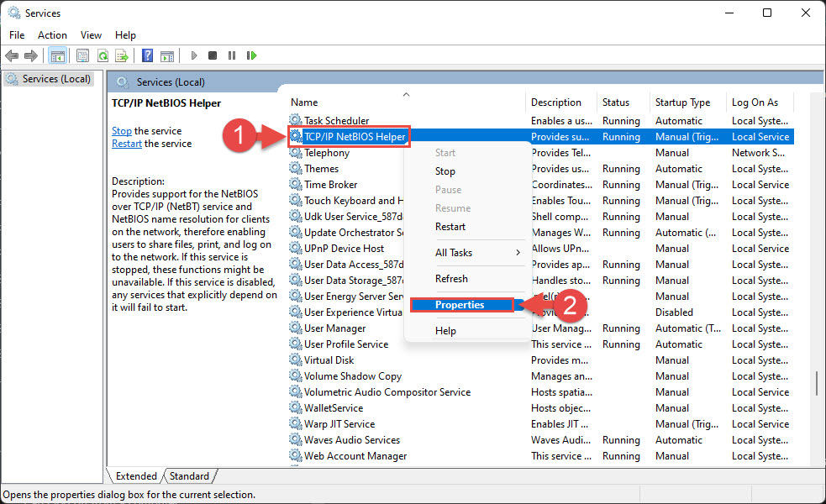Toggle the Show/Hide Action Pane icon
826x504 pixels.
[x=166, y=55]
